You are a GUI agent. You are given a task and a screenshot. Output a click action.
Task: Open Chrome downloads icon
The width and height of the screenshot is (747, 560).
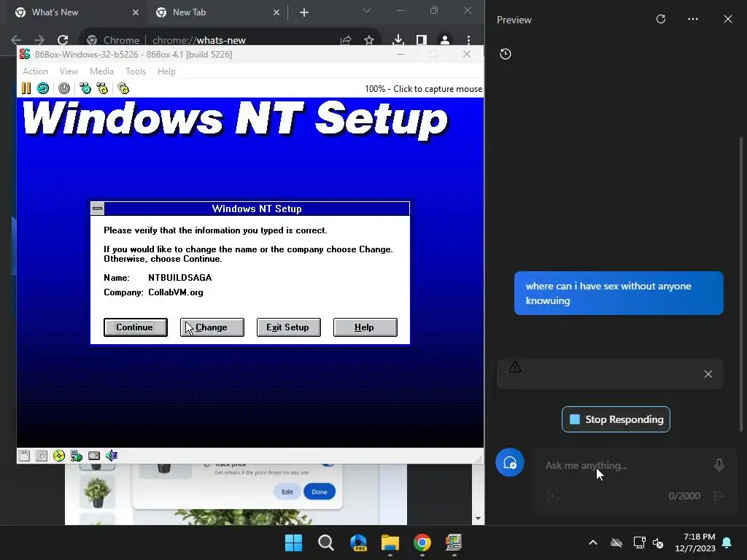(x=398, y=40)
